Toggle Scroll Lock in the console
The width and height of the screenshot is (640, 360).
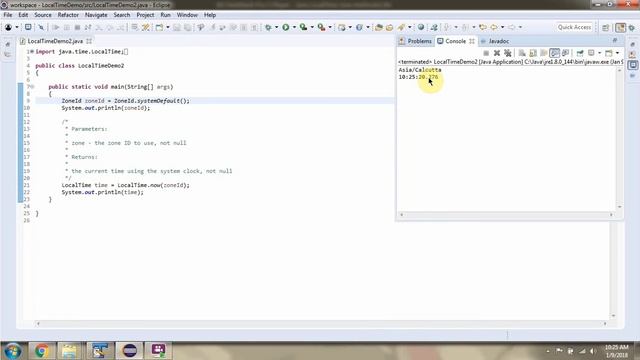click(533, 53)
